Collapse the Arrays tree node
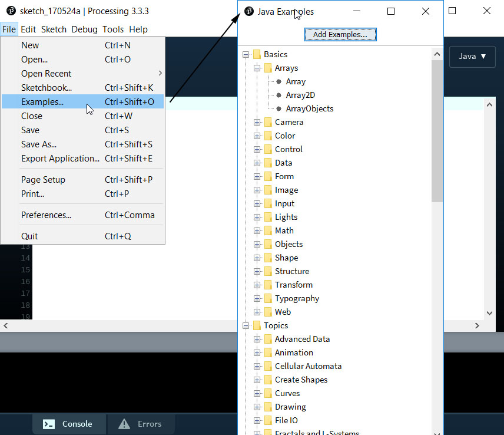Image resolution: width=504 pixels, height=435 pixels. (x=257, y=68)
